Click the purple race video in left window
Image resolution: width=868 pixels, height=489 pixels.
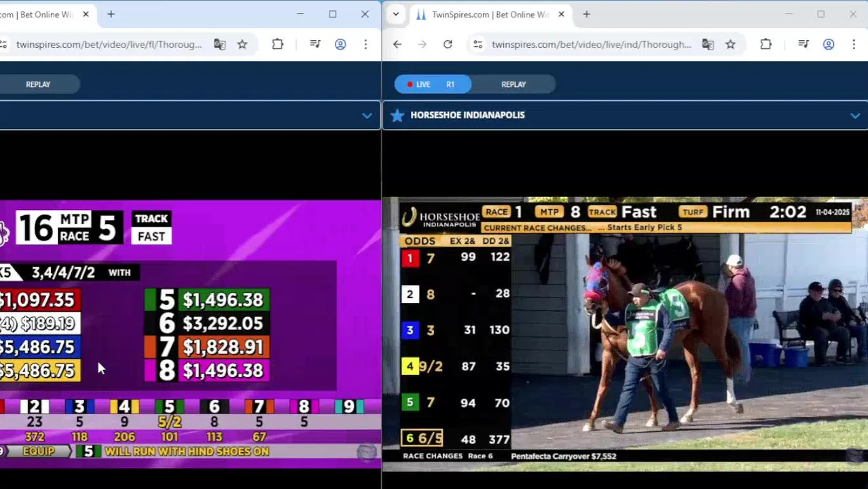(x=190, y=333)
